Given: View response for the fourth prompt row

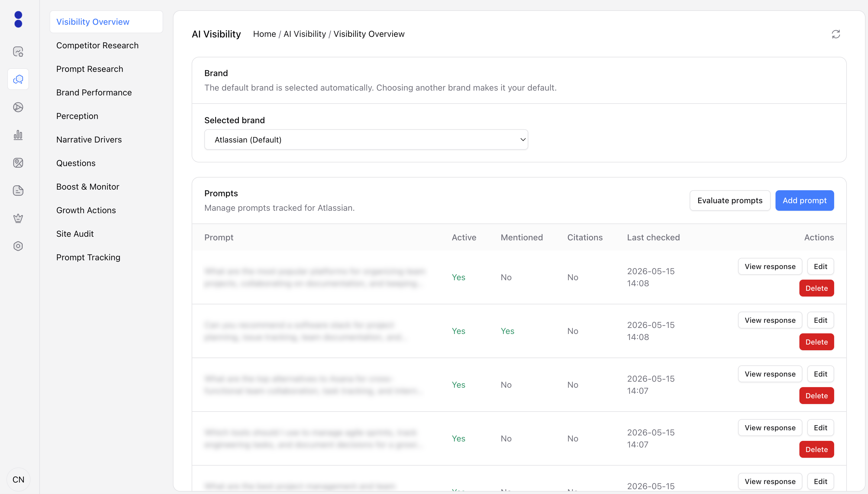Looking at the screenshot, I should point(770,428).
